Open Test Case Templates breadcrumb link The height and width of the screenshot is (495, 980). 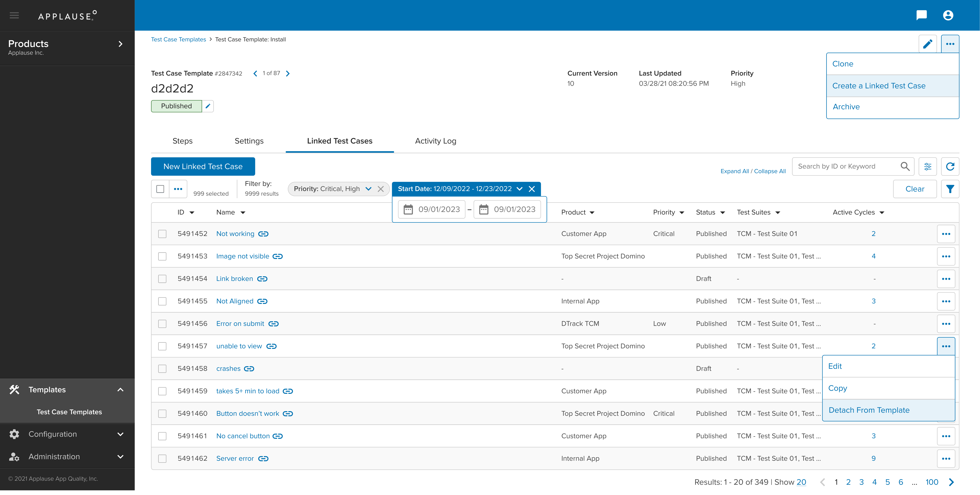coord(178,40)
